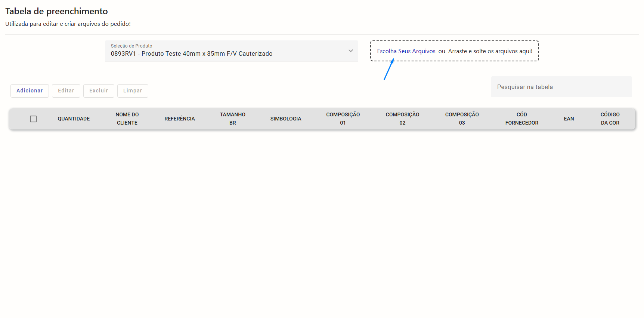Click the SIMBOLOGIA column header
The width and height of the screenshot is (644, 318).
286,119
